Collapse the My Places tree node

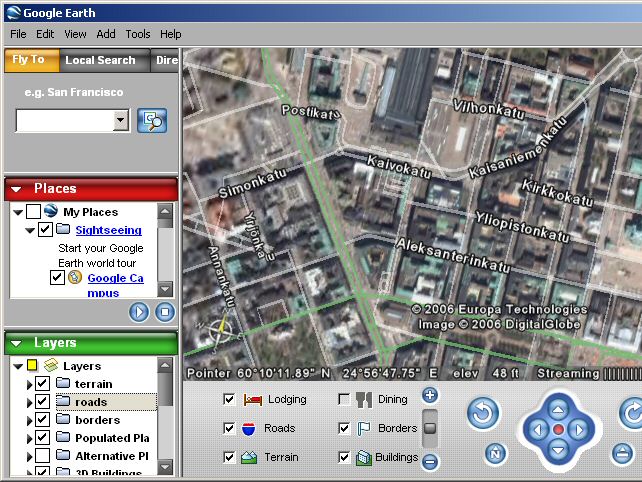coord(18,213)
